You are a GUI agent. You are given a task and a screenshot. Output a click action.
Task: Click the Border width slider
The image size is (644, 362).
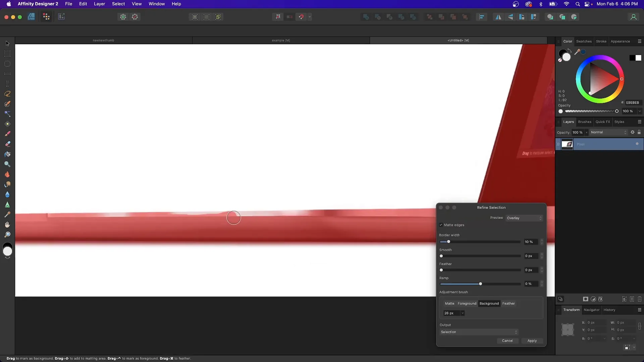[449, 242]
